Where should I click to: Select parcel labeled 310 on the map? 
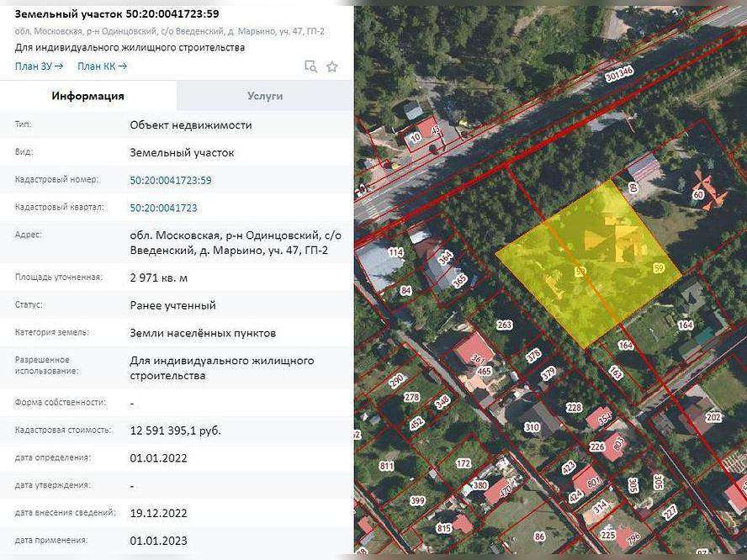(x=532, y=427)
